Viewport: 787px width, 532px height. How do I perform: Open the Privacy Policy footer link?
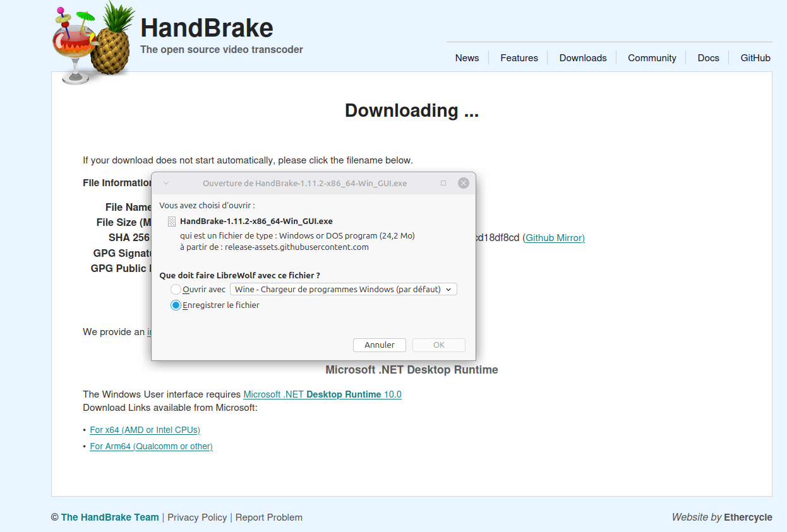[x=197, y=517]
